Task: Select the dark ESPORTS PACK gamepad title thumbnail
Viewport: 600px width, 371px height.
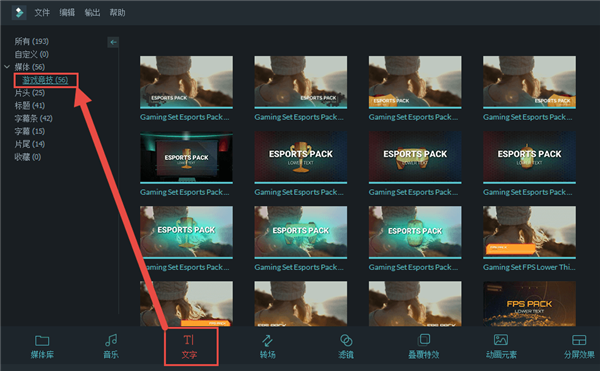Action: click(x=415, y=157)
